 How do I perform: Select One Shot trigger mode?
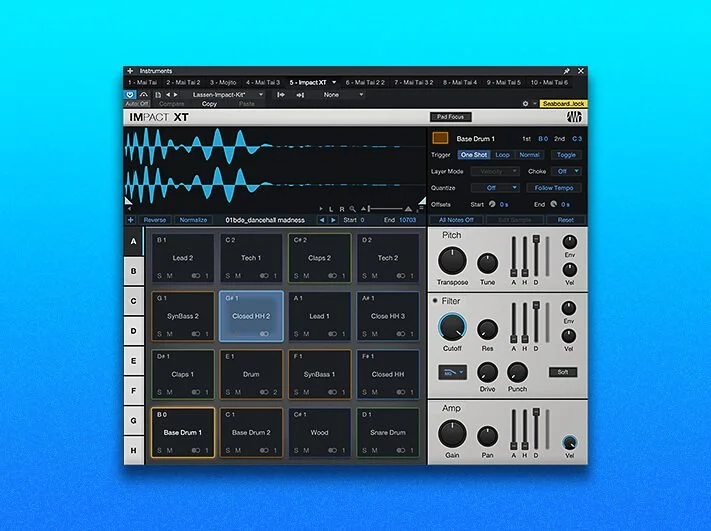click(473, 155)
